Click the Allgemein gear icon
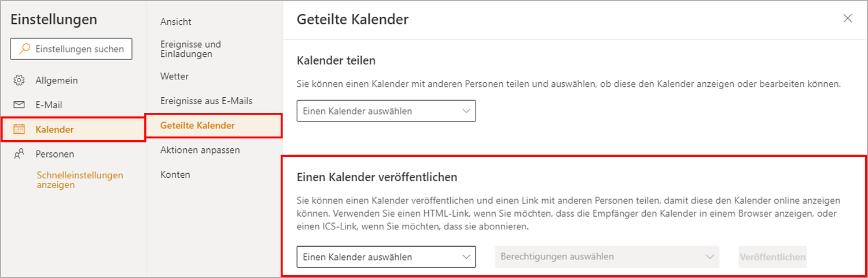The height and width of the screenshot is (278, 868). pyautogui.click(x=19, y=81)
